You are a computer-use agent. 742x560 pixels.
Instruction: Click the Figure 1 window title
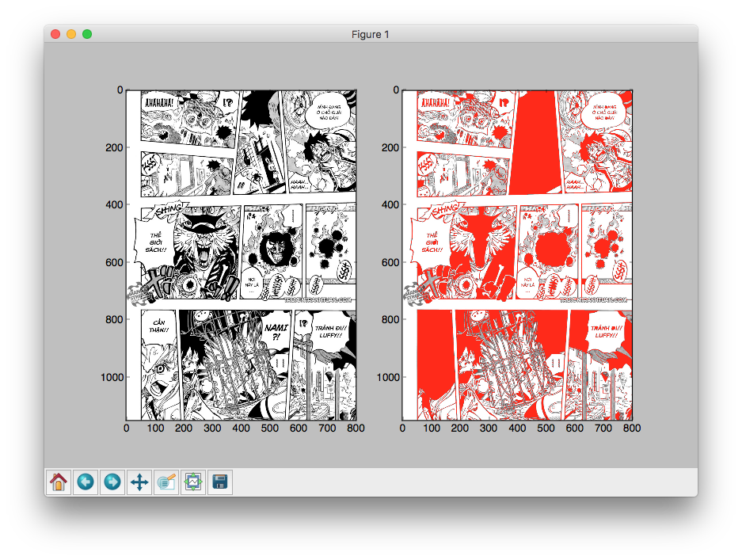coord(370,35)
